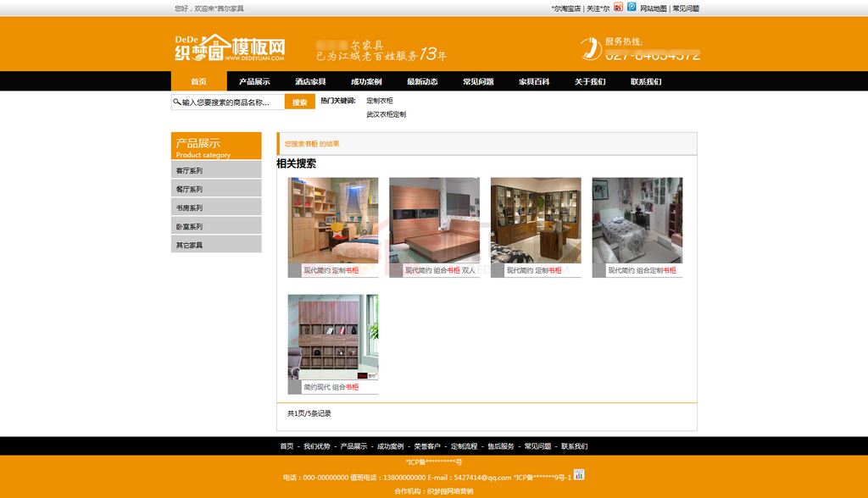
Task: Click the 武汉衣柜定制 hot keyword link
Action: tap(386, 114)
